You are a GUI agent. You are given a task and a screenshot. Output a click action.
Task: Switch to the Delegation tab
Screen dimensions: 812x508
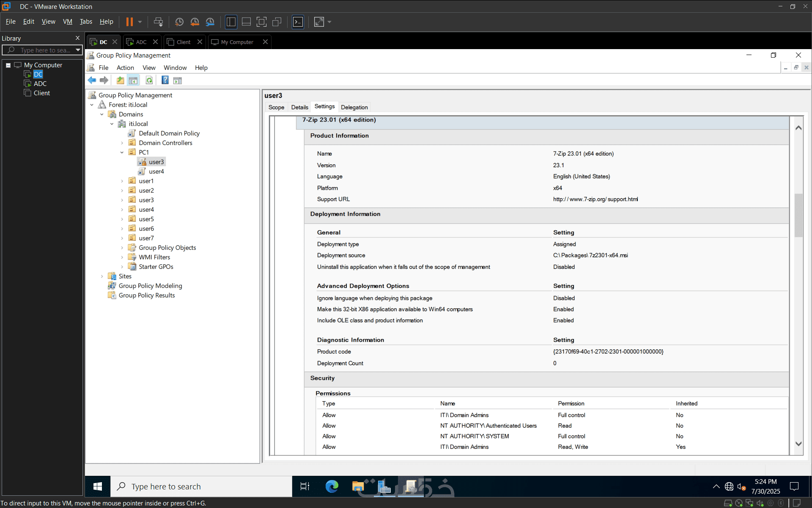[x=354, y=107]
